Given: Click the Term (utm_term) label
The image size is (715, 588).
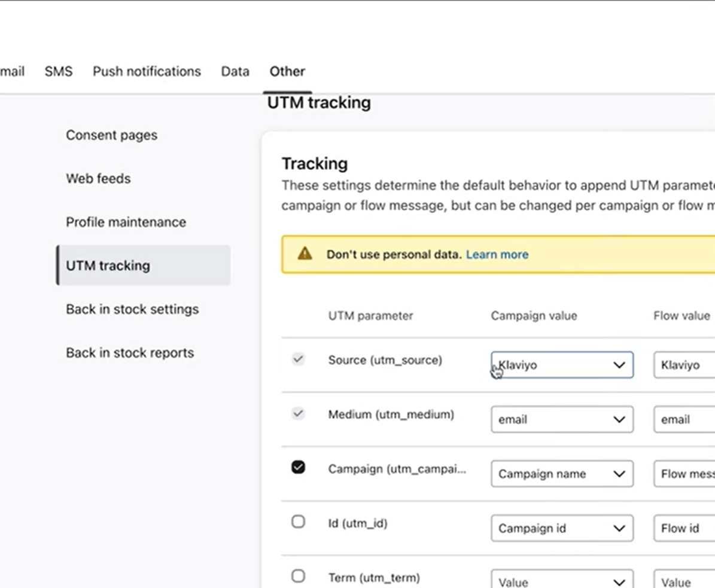Looking at the screenshot, I should (374, 578).
